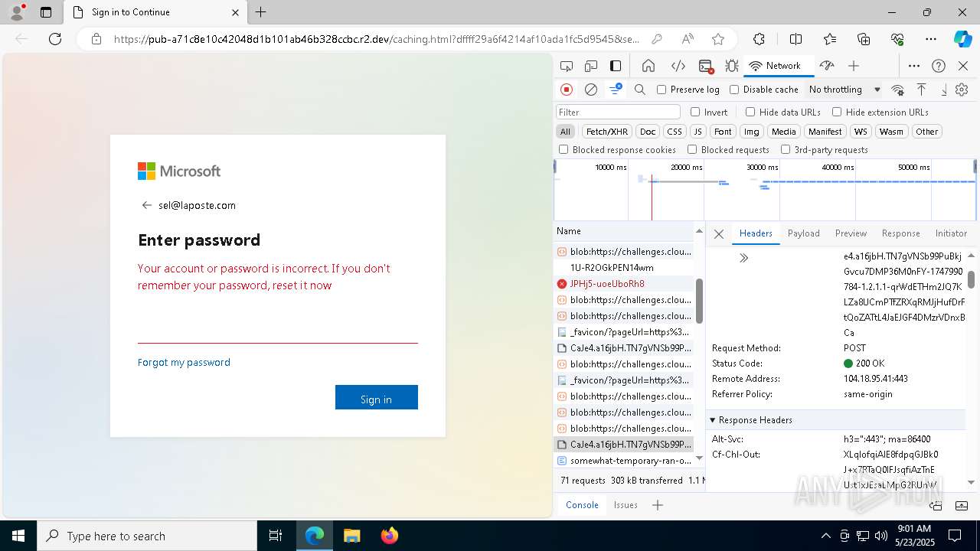Filter requests by WS type
Image resolution: width=980 pixels, height=551 pixels.
861,132
